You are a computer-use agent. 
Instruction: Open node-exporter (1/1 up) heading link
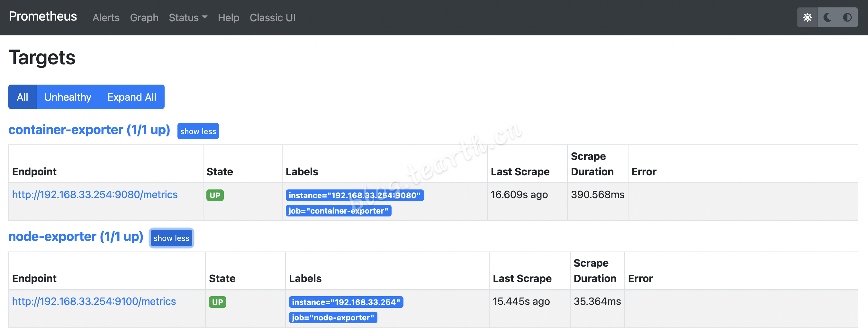coord(76,237)
